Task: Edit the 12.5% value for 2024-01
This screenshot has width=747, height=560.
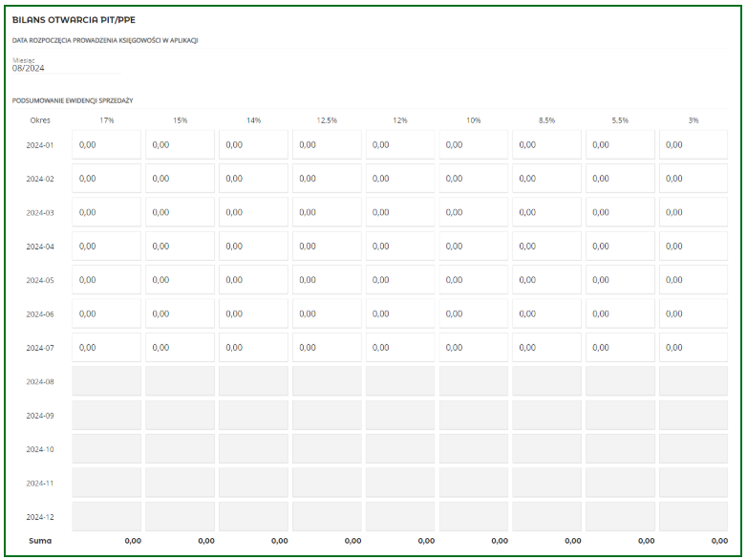Action: pos(327,144)
